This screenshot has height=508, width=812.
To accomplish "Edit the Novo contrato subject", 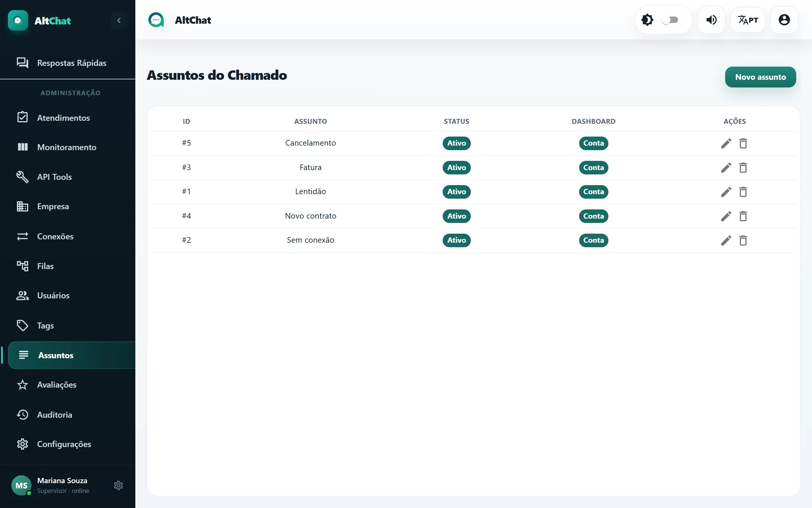I will tap(726, 216).
